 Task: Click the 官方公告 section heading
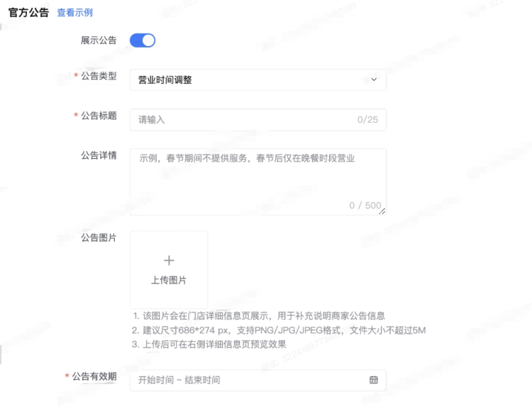(28, 13)
